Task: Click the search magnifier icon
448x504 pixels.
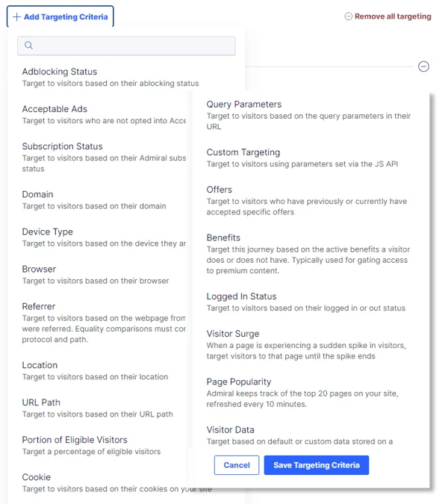Action: [29, 46]
